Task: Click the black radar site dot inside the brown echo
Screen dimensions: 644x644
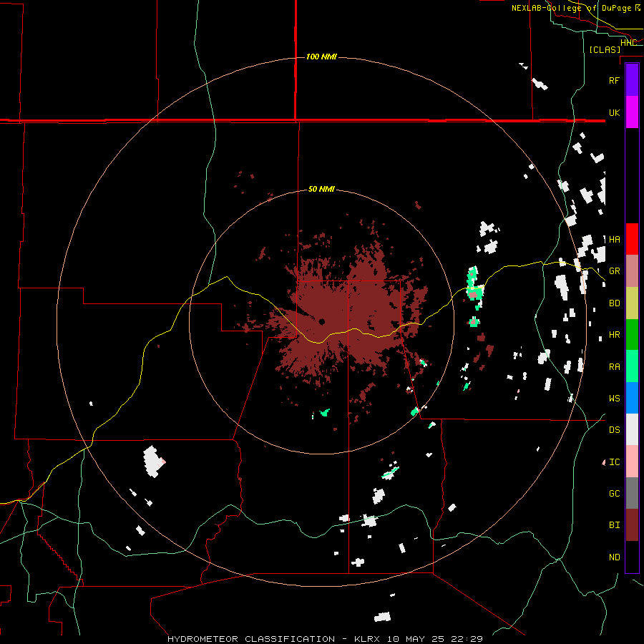Action: (x=321, y=321)
